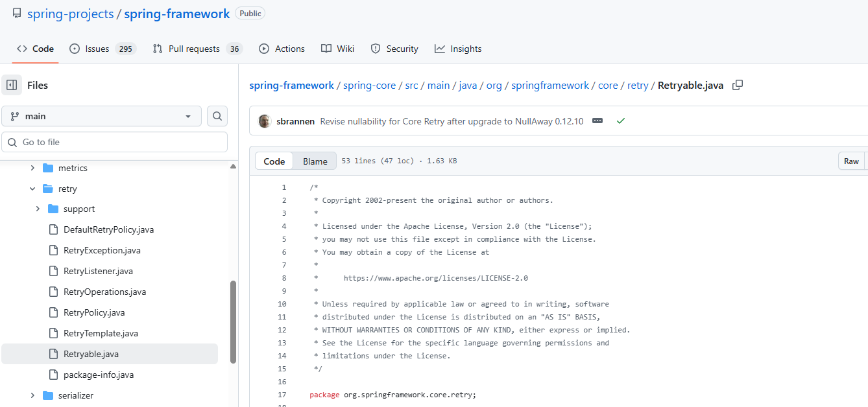The image size is (868, 407).
Task: Open the main branch dropdown
Action: pos(101,116)
